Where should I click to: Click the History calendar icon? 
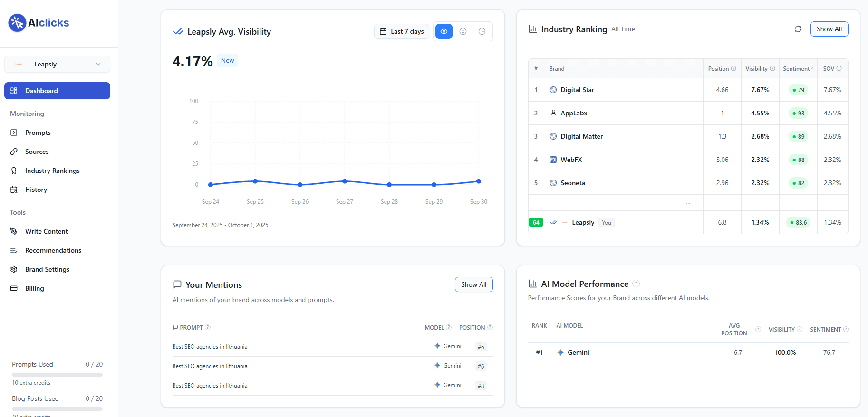click(x=14, y=190)
